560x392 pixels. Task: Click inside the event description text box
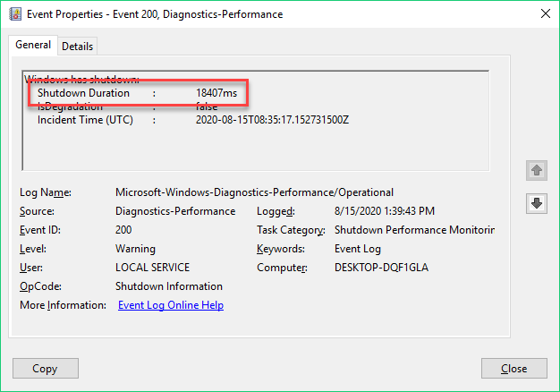(x=256, y=121)
